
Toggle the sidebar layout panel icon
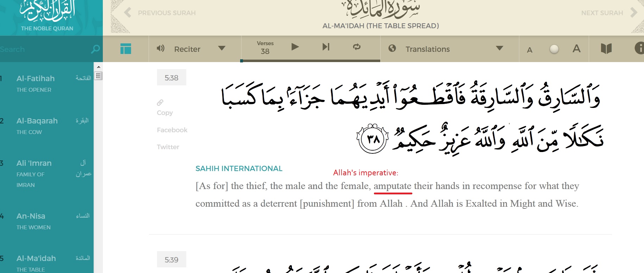click(x=126, y=49)
